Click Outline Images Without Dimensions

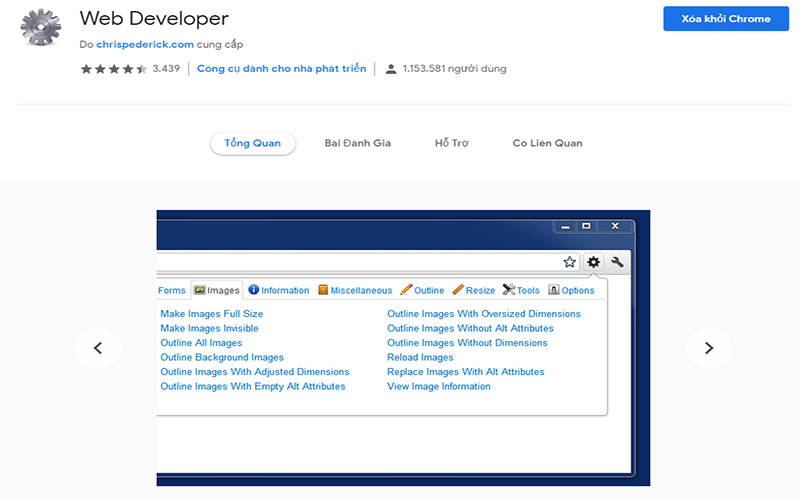point(467,343)
